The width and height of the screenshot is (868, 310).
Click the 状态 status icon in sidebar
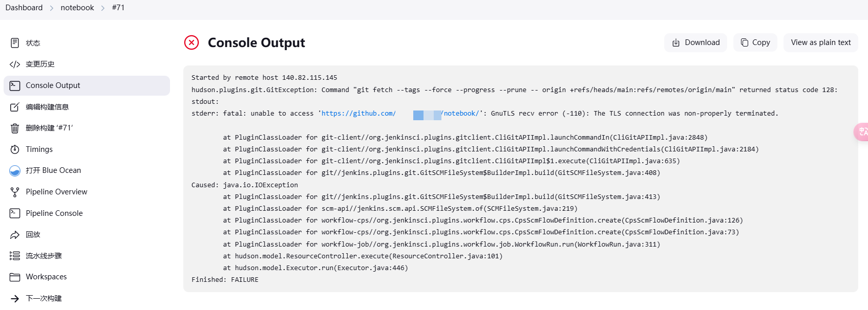pos(15,43)
